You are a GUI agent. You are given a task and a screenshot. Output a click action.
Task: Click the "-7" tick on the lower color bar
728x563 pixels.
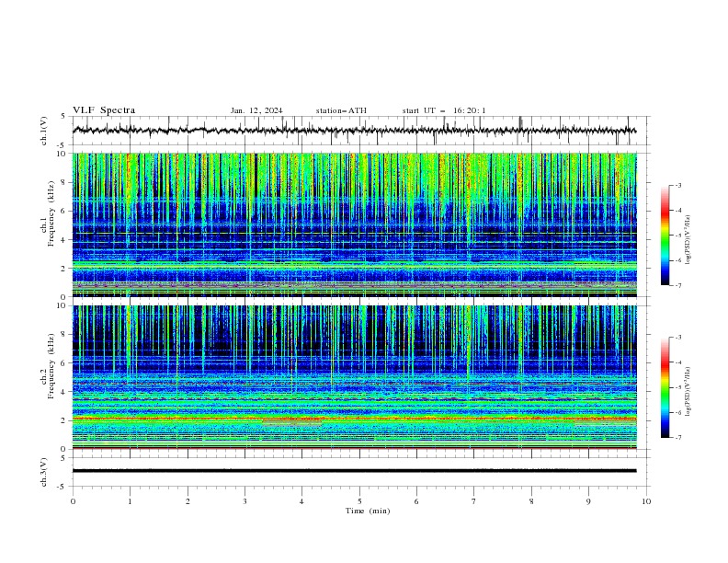(677, 438)
